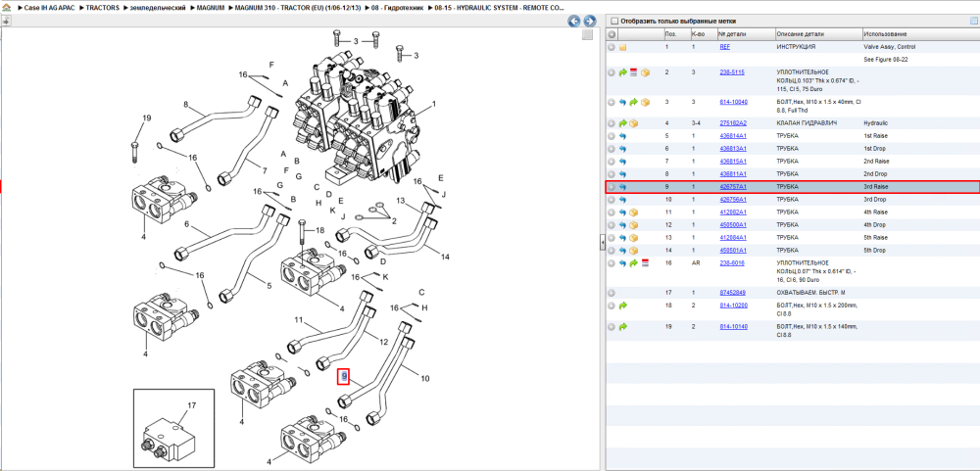Image resolution: width=980 pixels, height=471 pixels.
Task: Go to previous figure with back arrow
Action: pyautogui.click(x=573, y=21)
